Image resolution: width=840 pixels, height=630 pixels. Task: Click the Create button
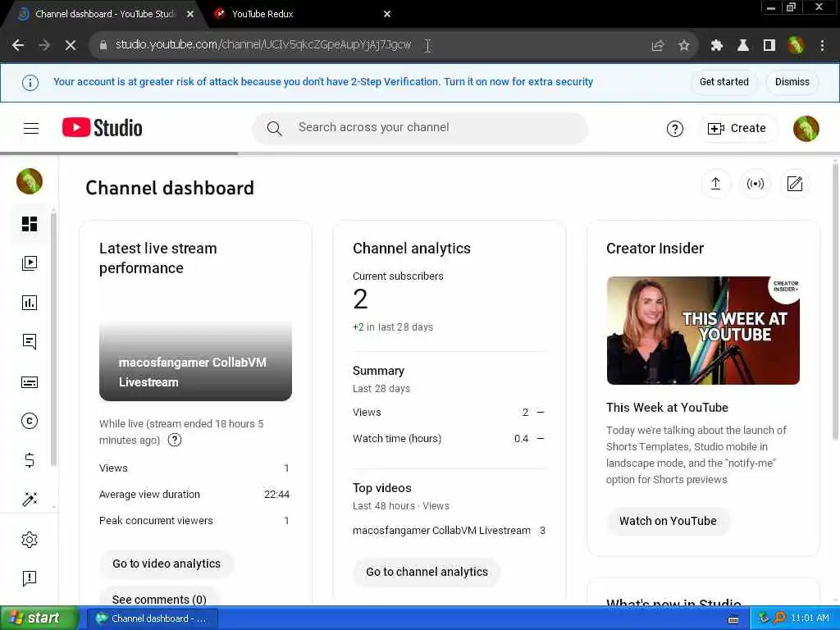coord(737,129)
